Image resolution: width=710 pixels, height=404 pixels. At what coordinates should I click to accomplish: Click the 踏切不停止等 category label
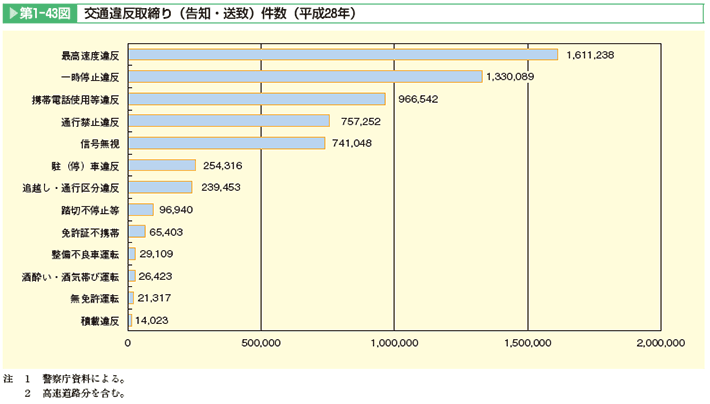(x=90, y=210)
